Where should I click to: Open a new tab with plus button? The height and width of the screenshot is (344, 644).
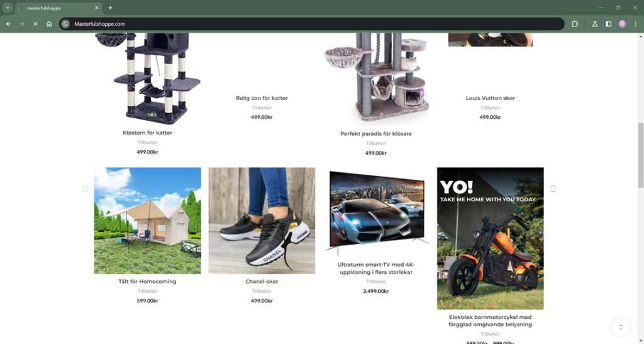coord(110,8)
